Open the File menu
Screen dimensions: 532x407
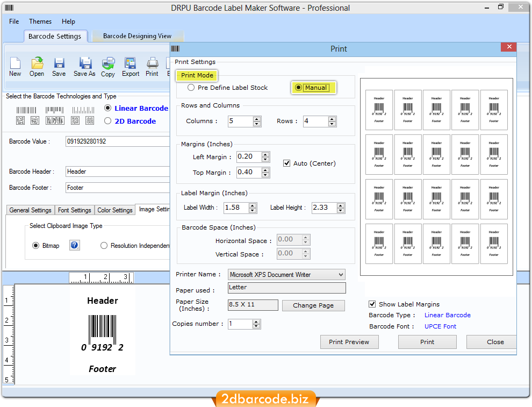coord(14,22)
